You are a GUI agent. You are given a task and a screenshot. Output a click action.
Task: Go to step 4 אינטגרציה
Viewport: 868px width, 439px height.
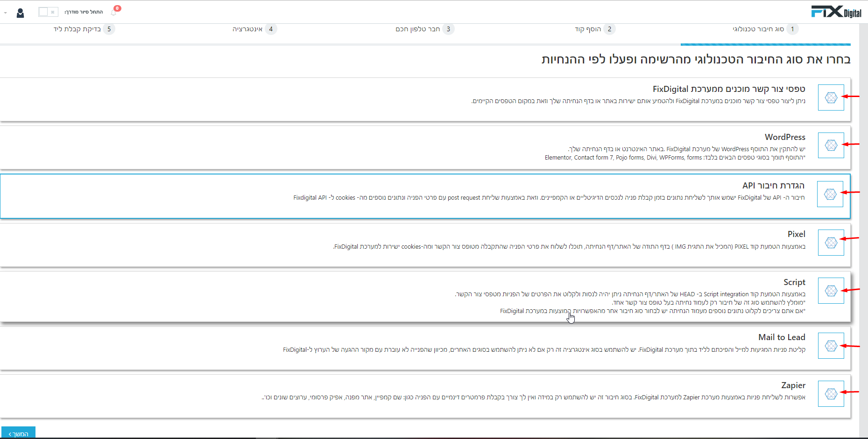click(x=254, y=29)
